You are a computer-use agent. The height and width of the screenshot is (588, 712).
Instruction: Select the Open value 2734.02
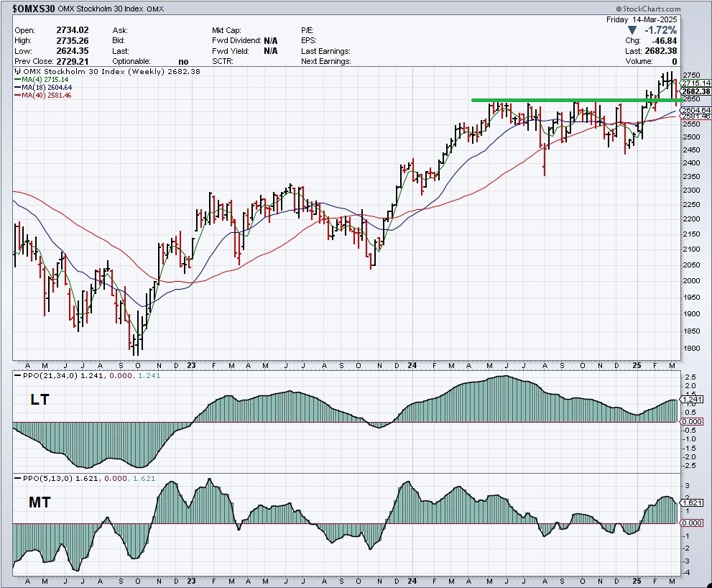[x=72, y=30]
